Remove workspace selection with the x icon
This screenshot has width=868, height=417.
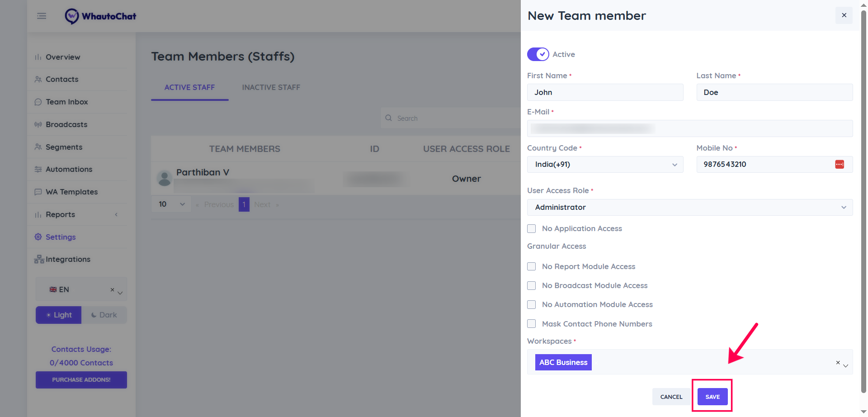pos(838,362)
